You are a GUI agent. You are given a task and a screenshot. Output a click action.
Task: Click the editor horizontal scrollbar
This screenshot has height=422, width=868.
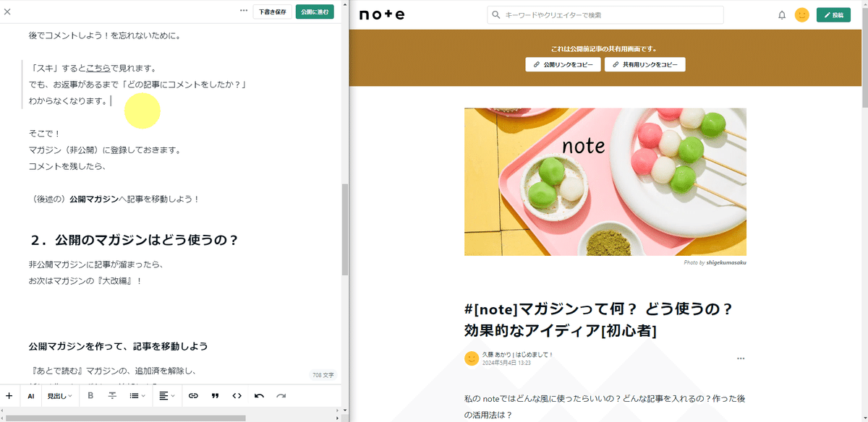[x=125, y=418]
